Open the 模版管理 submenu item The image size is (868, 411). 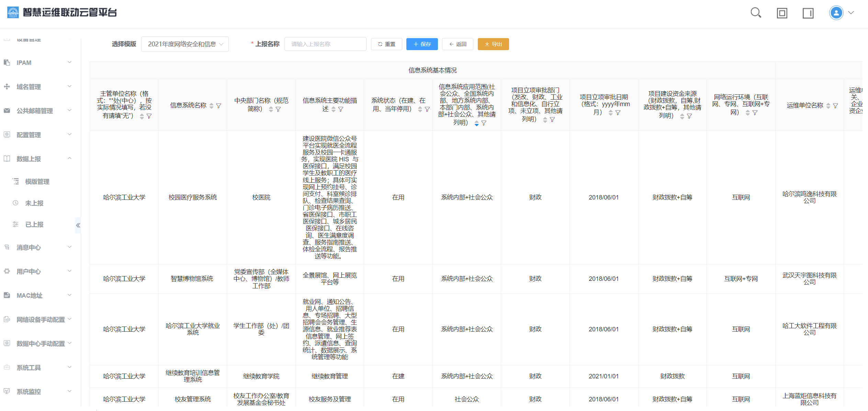[37, 181]
